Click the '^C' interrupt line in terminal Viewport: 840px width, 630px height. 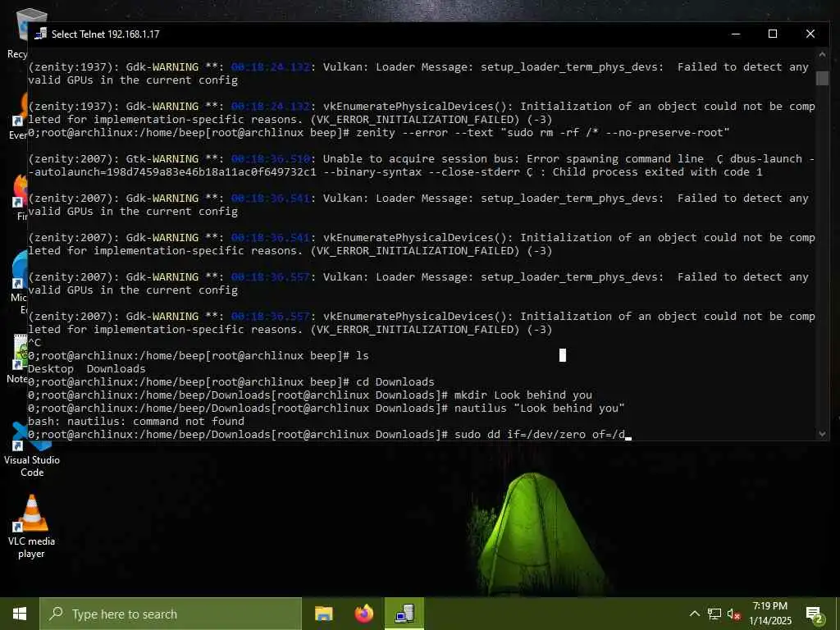34,342
